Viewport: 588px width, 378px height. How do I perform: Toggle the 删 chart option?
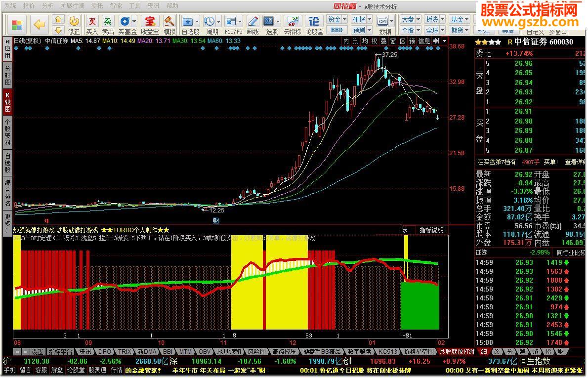tap(355, 41)
